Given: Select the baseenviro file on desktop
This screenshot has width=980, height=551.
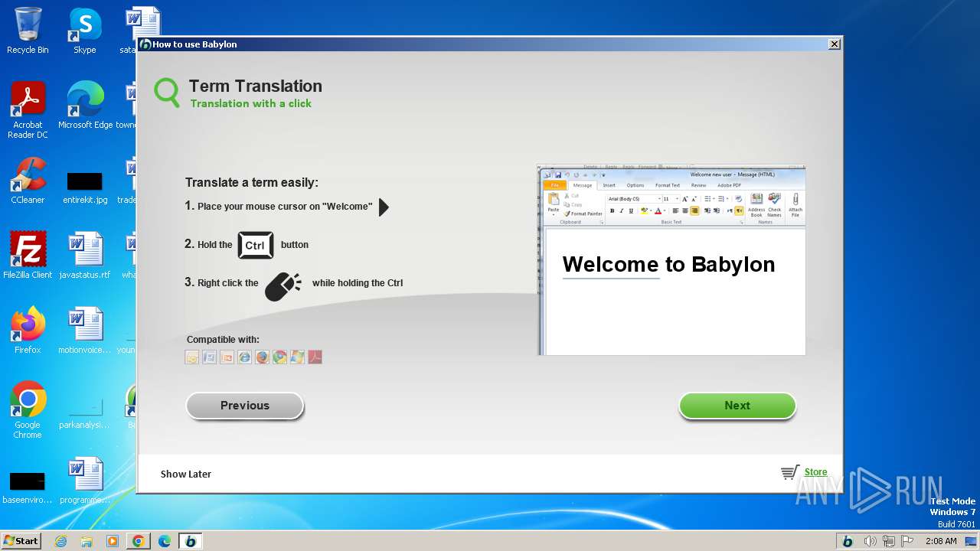Looking at the screenshot, I should [x=28, y=488].
